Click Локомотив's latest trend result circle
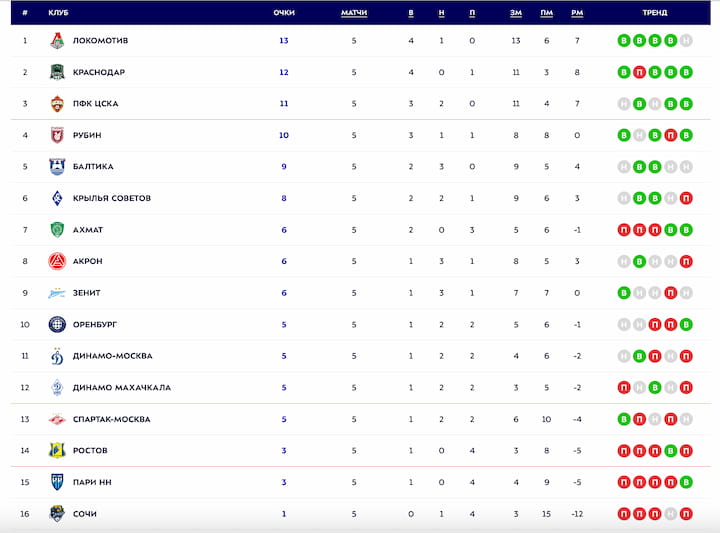This screenshot has height=533, width=720. pyautogui.click(x=686, y=40)
